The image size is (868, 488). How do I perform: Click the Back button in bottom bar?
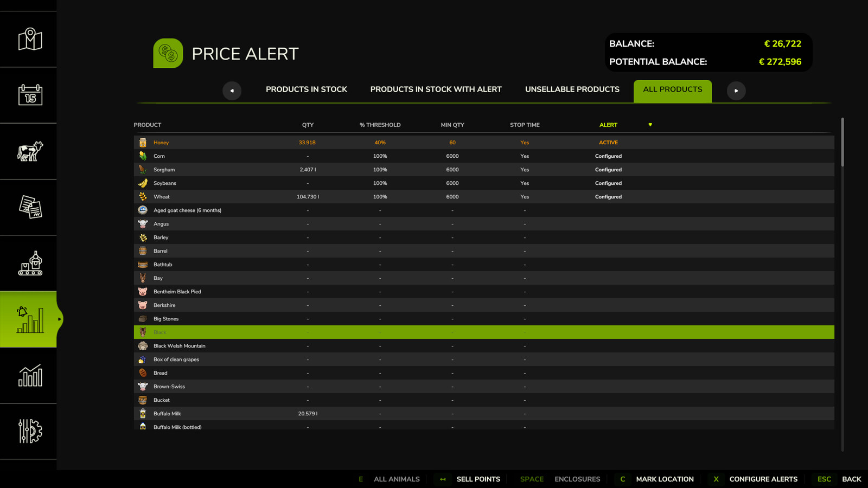(x=839, y=479)
